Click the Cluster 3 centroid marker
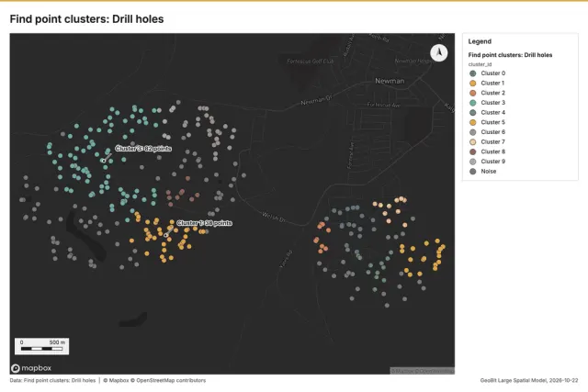This screenshot has height=392, width=588. (104, 161)
